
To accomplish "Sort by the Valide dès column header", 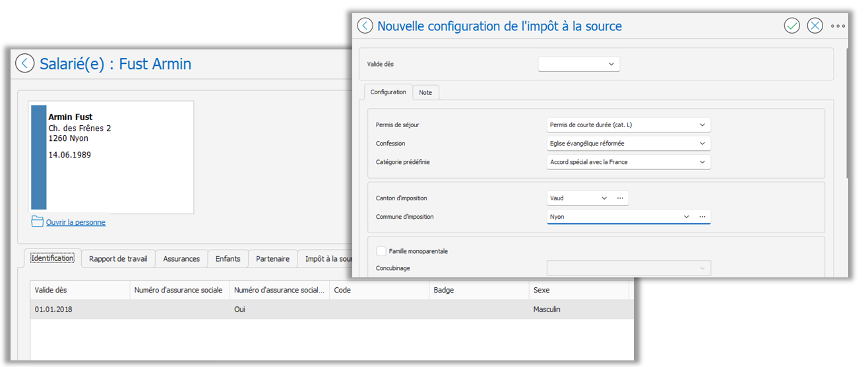I will [x=80, y=290].
